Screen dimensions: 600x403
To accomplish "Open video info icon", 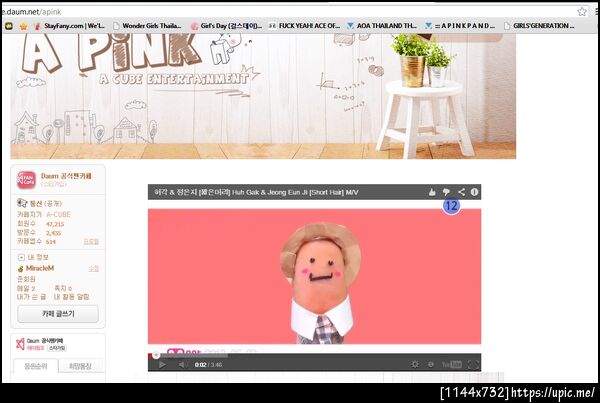I will click(x=474, y=192).
